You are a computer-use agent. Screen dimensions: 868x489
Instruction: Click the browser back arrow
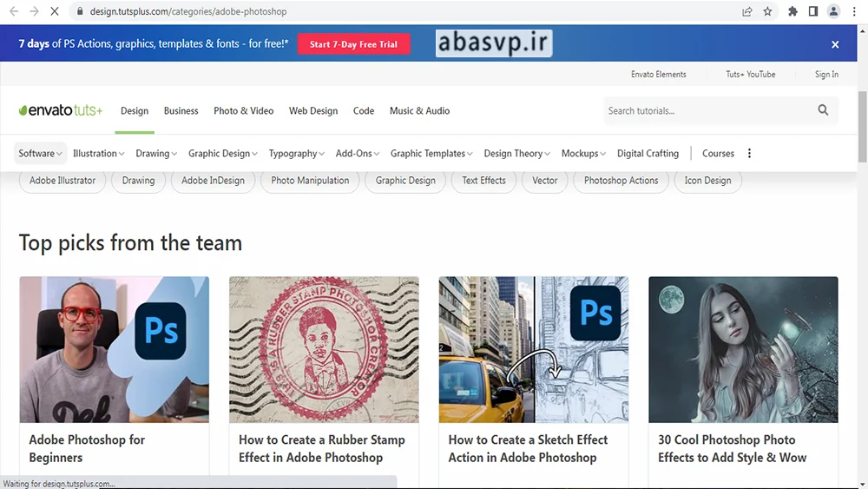[14, 11]
